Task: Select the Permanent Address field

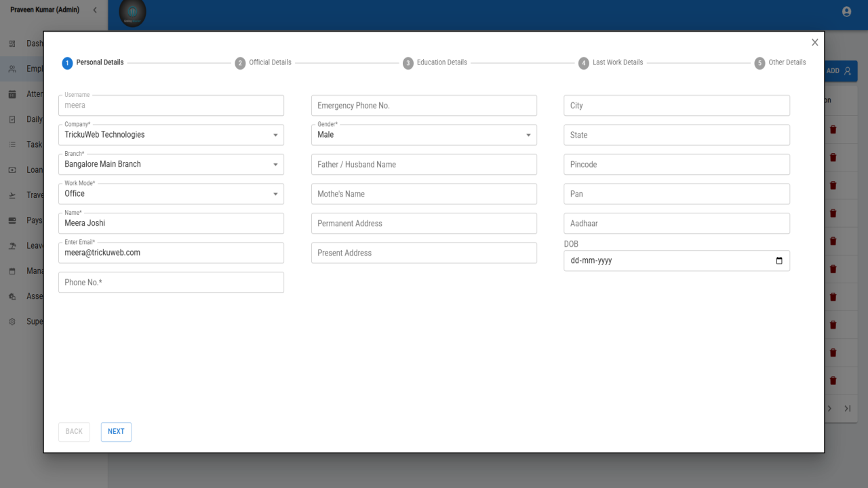Action: (x=424, y=223)
